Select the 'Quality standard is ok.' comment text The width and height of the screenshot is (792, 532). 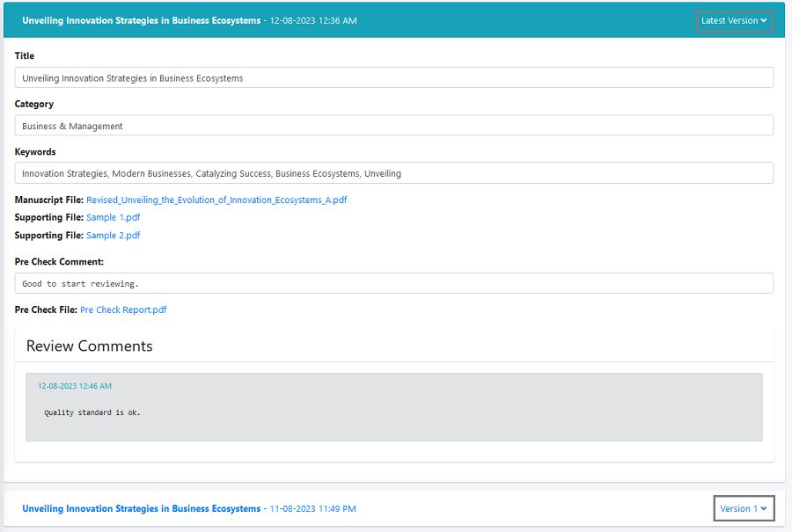[x=92, y=412]
